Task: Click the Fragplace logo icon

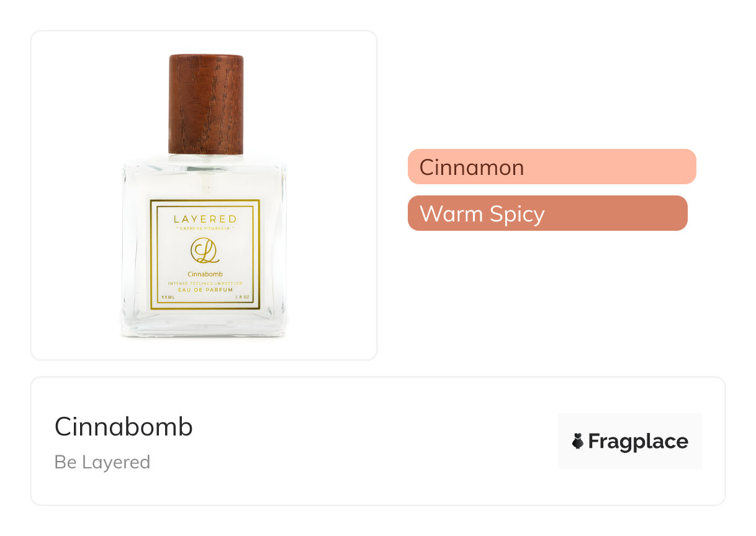Action: click(x=578, y=441)
